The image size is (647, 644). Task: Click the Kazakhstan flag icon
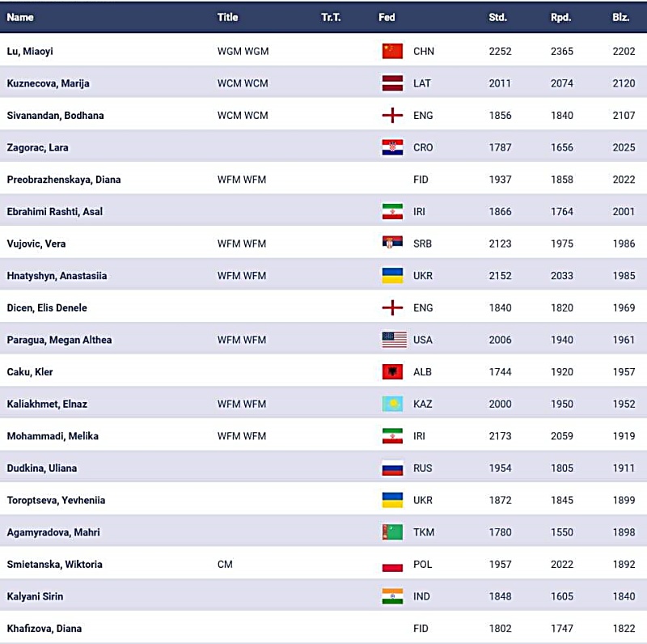click(392, 404)
